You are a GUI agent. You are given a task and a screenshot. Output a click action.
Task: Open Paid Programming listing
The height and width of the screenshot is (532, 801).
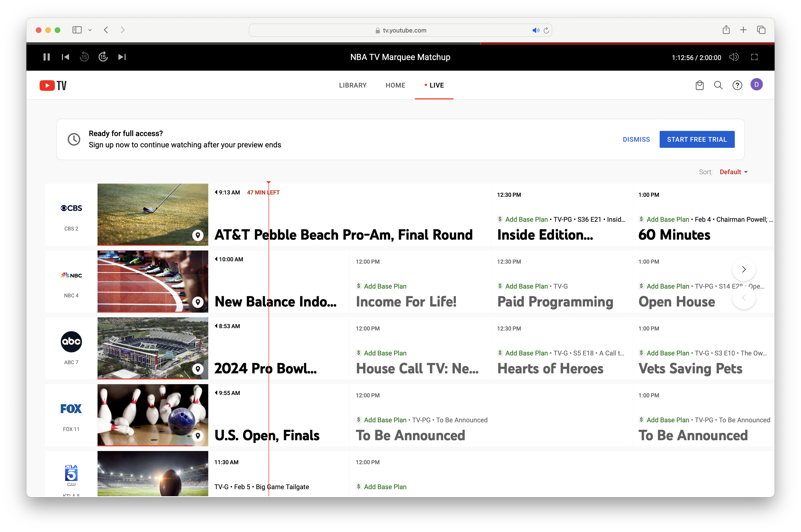click(x=561, y=281)
